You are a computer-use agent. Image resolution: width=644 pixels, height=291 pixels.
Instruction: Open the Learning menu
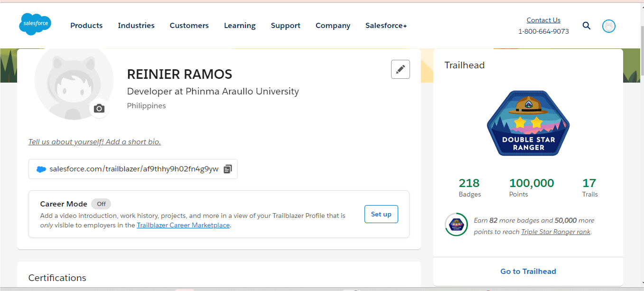point(240,26)
